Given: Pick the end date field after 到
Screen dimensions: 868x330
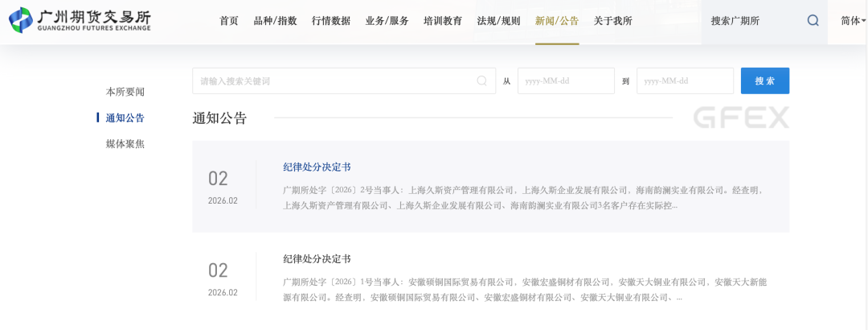Looking at the screenshot, I should [685, 81].
